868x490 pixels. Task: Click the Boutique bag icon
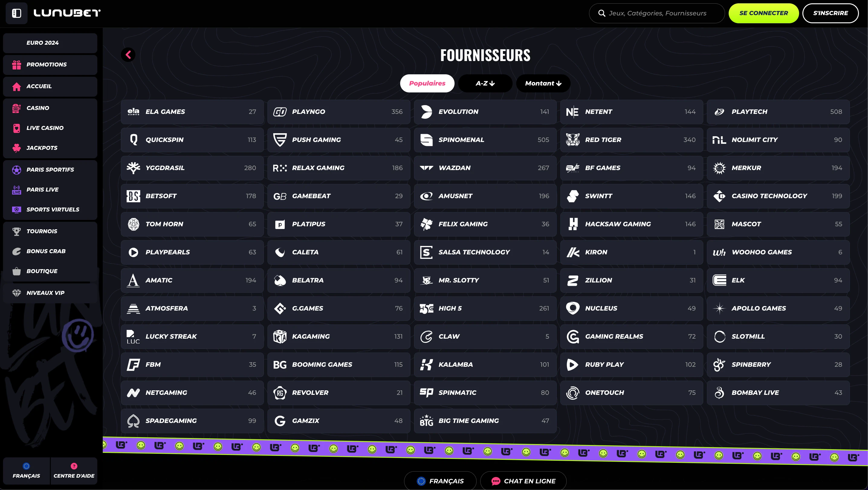pos(17,271)
